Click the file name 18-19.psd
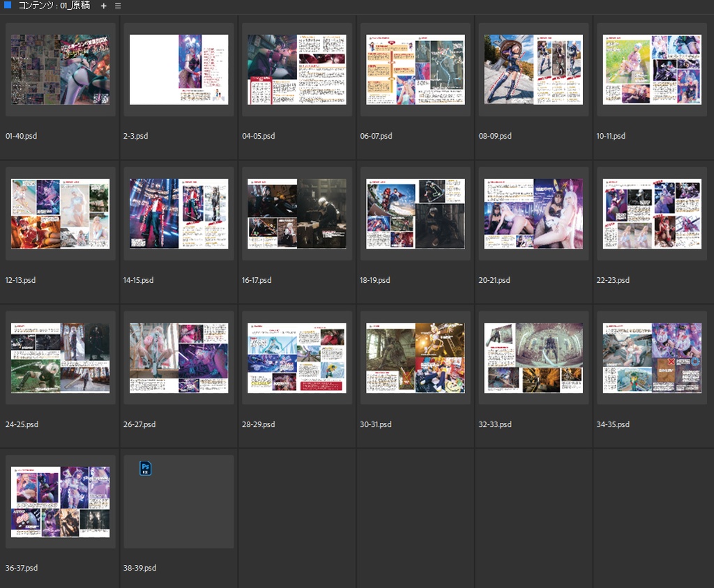The image size is (714, 588). pos(374,280)
